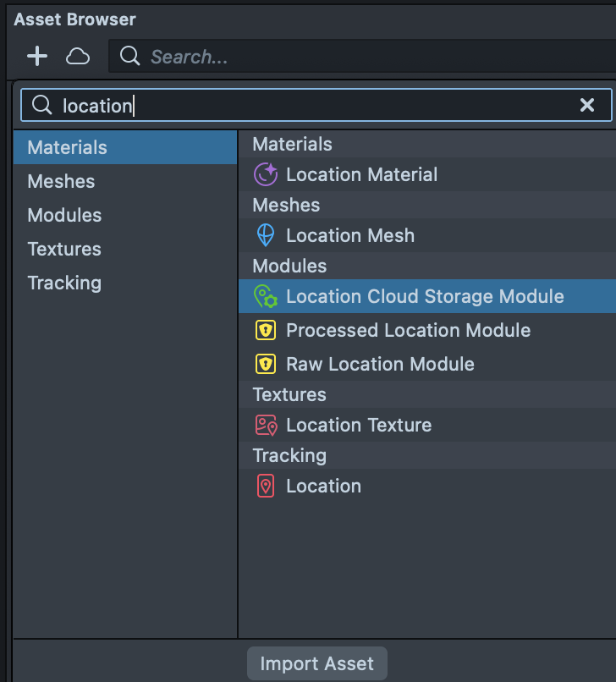Screen dimensions: 616x682
Task: Clear the location search text
Action: click(x=587, y=105)
